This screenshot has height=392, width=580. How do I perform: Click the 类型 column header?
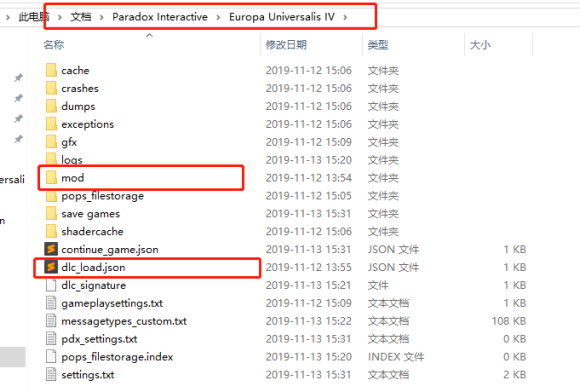(x=378, y=45)
